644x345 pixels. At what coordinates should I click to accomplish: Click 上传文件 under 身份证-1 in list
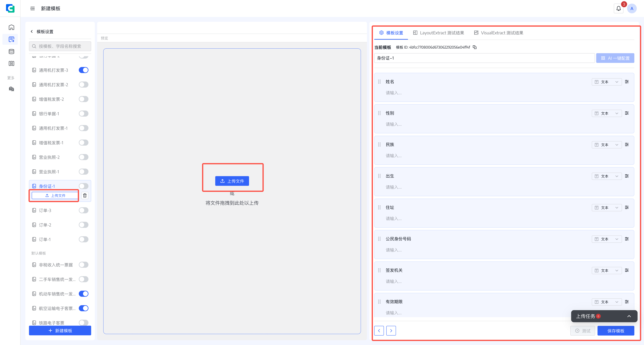[55, 196]
